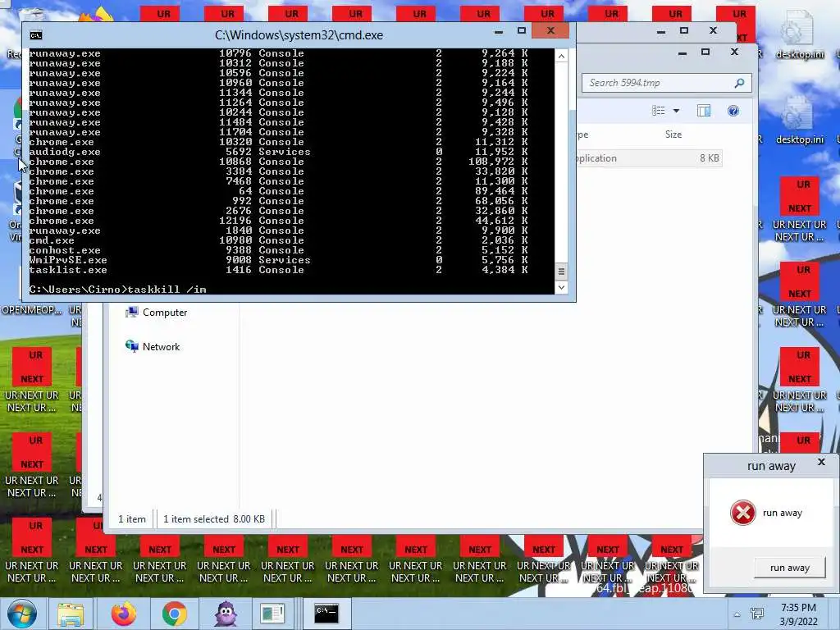
Task: Select chrome.exe row with PID 2676
Action: point(279,211)
